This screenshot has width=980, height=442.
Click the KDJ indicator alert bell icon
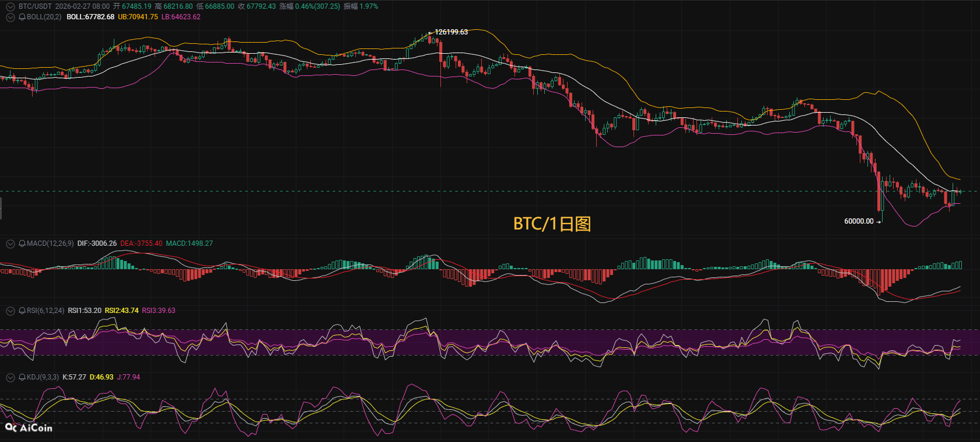(22, 377)
